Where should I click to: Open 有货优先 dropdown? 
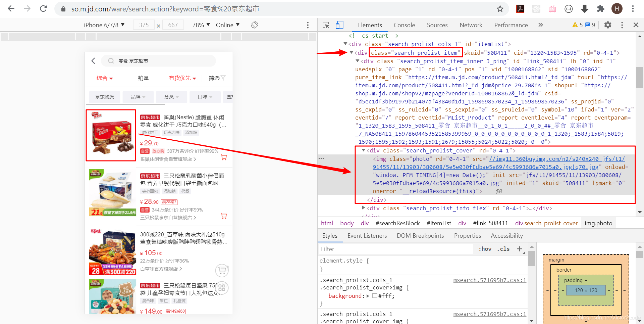tap(182, 78)
